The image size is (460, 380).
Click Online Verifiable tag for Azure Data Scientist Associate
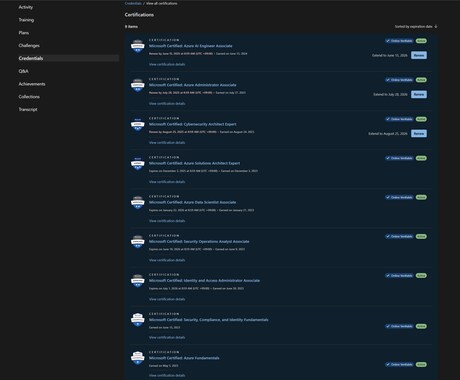coord(399,197)
